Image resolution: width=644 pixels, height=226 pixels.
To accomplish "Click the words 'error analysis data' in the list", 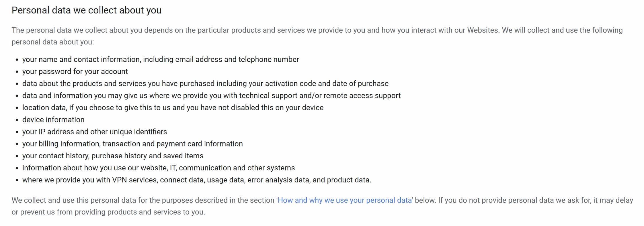I will [278, 180].
